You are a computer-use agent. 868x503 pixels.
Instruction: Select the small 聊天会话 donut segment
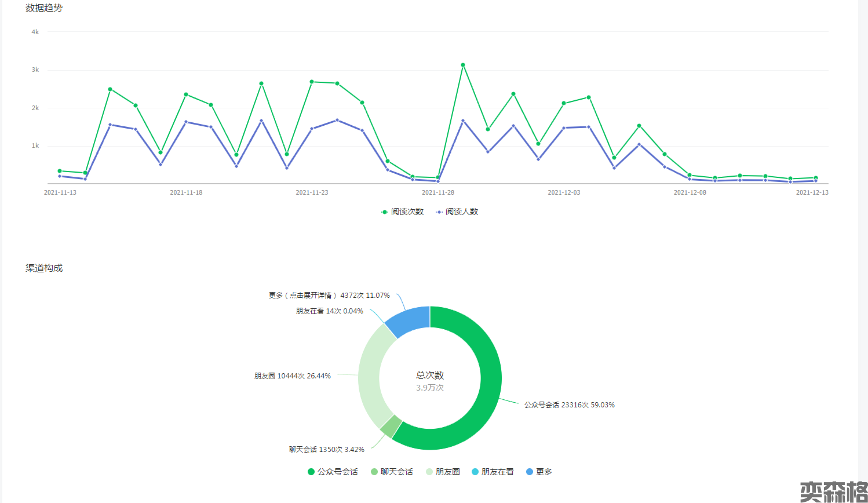click(x=391, y=426)
